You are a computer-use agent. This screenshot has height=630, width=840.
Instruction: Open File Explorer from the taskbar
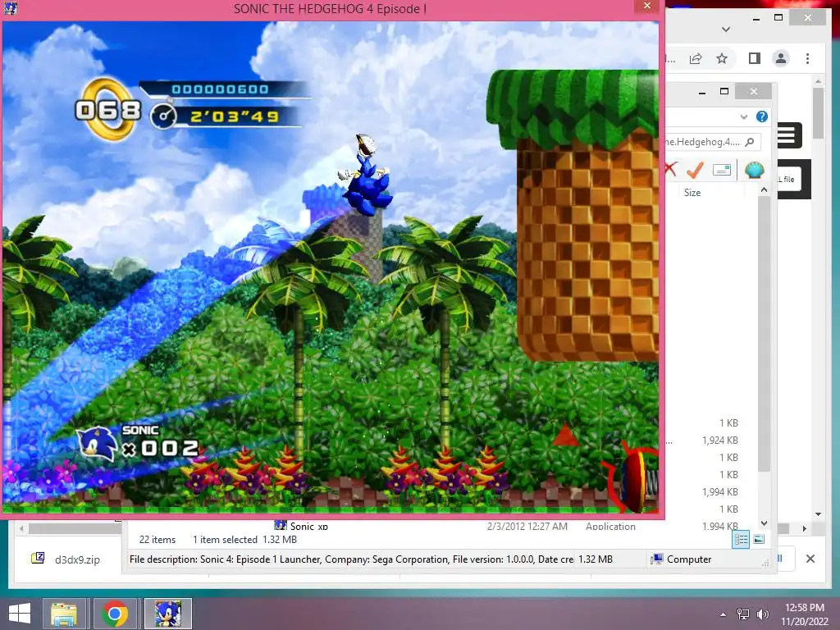tap(64, 614)
